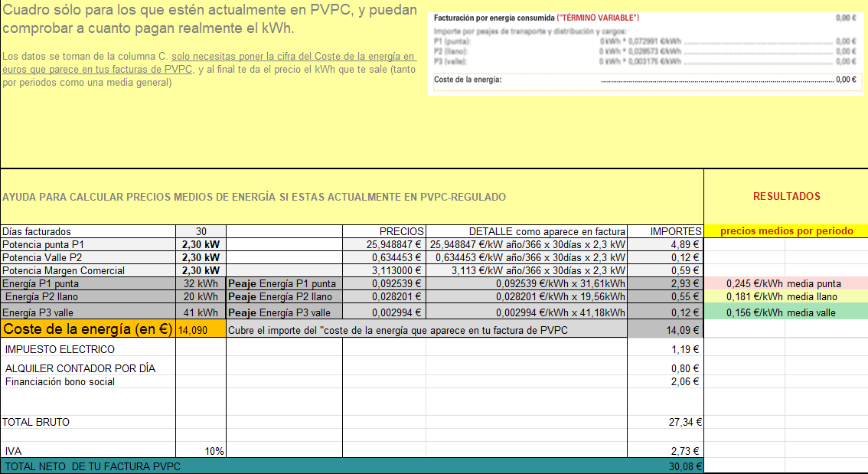The width and height of the screenshot is (868, 474).
Task: Click the Cubre el importe description cell
Action: coord(427,330)
